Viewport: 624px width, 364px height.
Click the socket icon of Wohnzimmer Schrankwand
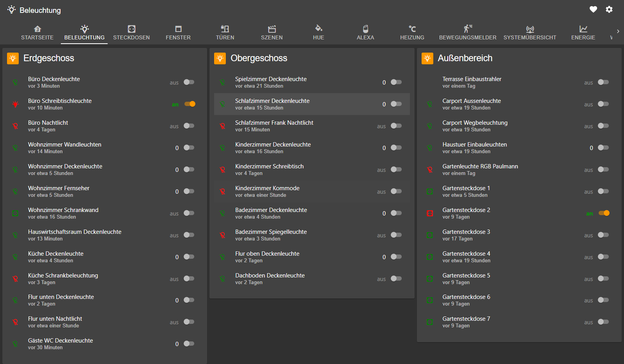(15, 213)
